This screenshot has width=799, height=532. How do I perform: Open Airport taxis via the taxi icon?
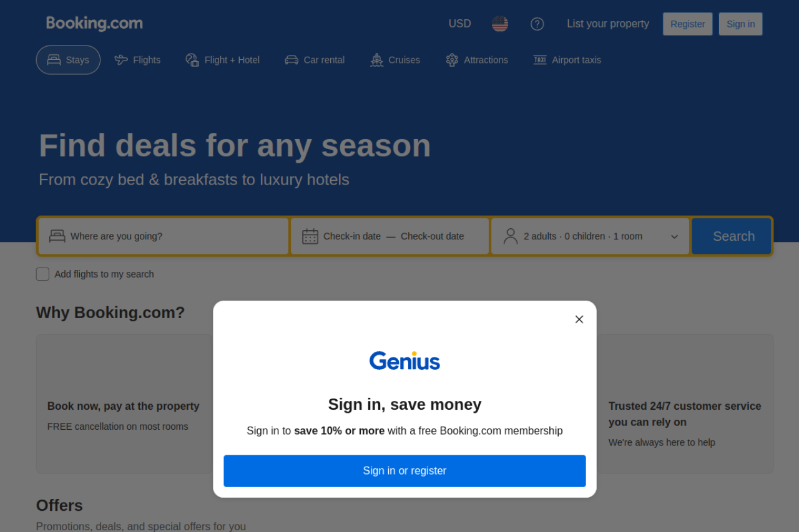pyautogui.click(x=539, y=59)
